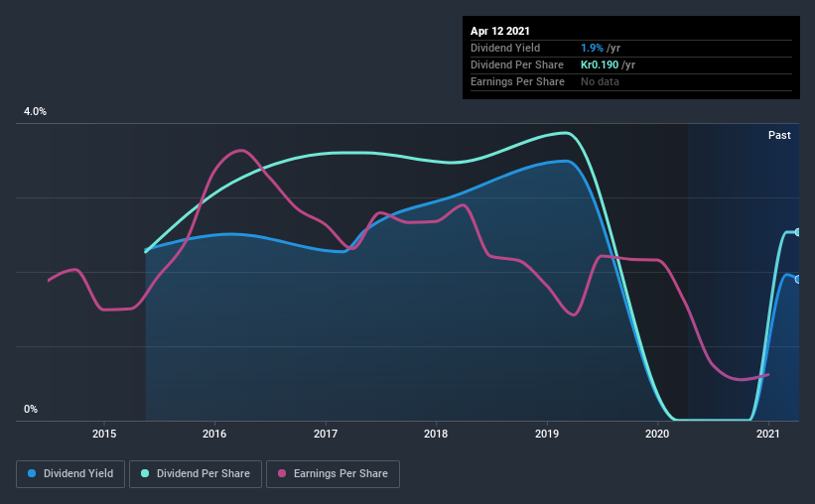Viewport: 815px width, 504px height.
Task: Click the 2015 x-axis label
Action: click(x=104, y=434)
